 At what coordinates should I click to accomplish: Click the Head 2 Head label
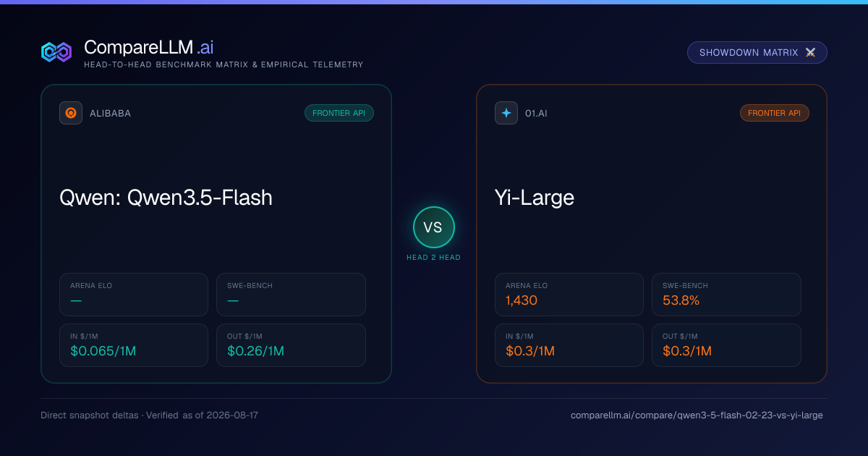coord(434,258)
